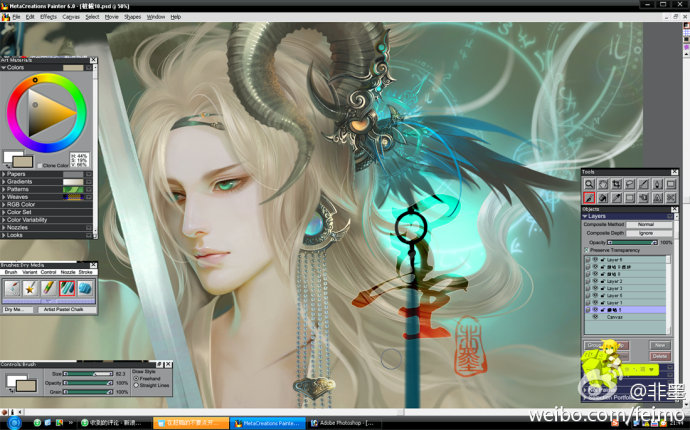Open the Effects menu
This screenshot has width=690, height=430.
48,17
